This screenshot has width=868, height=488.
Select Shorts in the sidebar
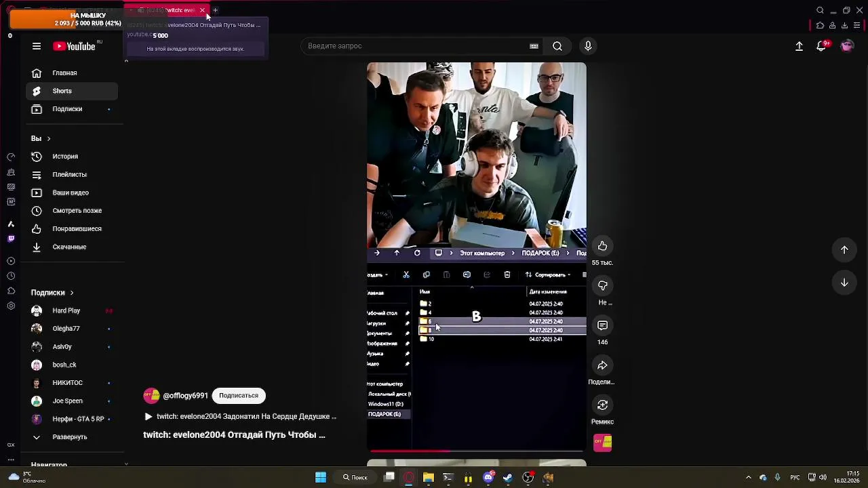point(72,91)
